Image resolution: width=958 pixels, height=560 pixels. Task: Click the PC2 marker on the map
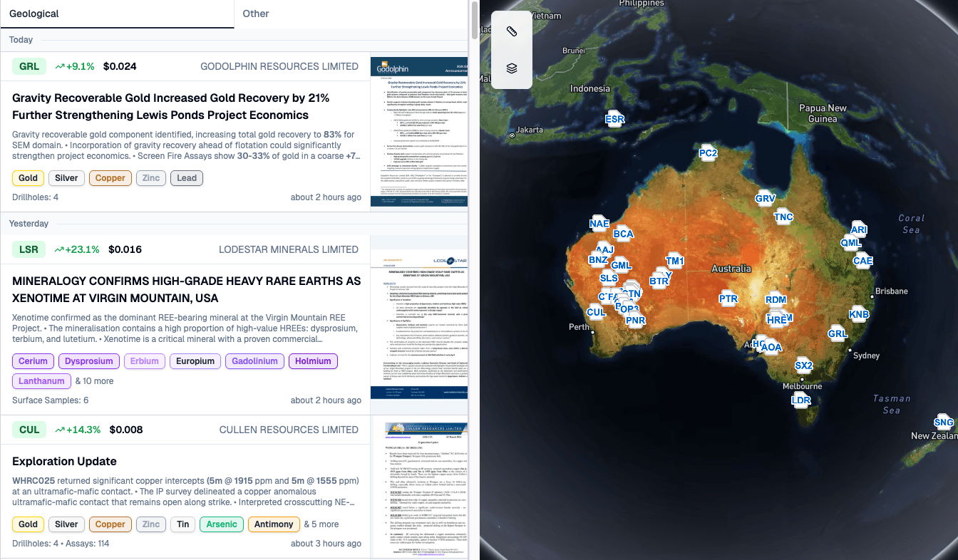708,152
